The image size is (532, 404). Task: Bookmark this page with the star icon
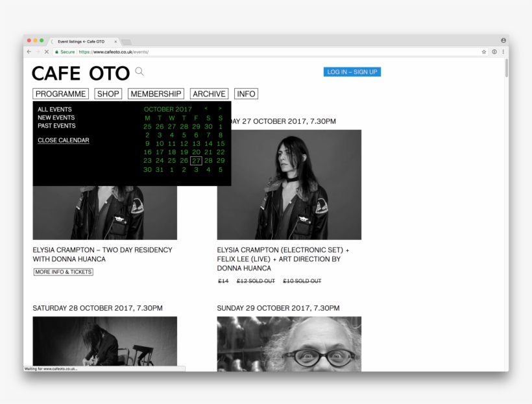coord(484,52)
